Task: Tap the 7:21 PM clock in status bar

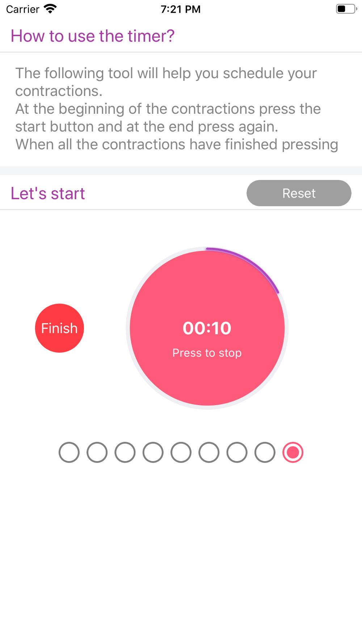Action: point(181,9)
